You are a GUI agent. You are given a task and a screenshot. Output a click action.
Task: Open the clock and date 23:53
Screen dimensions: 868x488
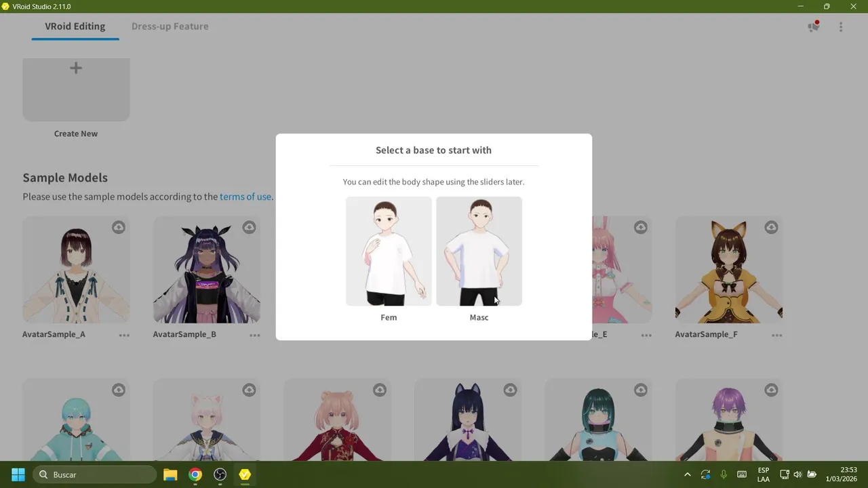[841, 474]
